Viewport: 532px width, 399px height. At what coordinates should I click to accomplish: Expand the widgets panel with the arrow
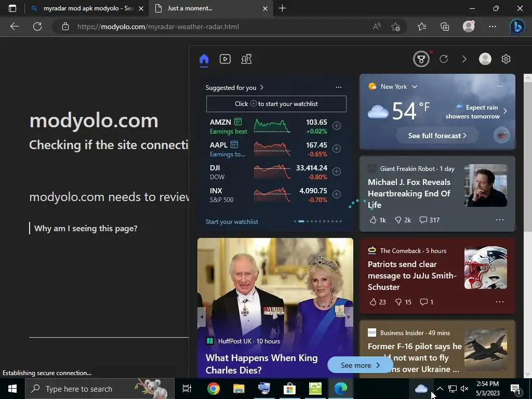(x=464, y=59)
